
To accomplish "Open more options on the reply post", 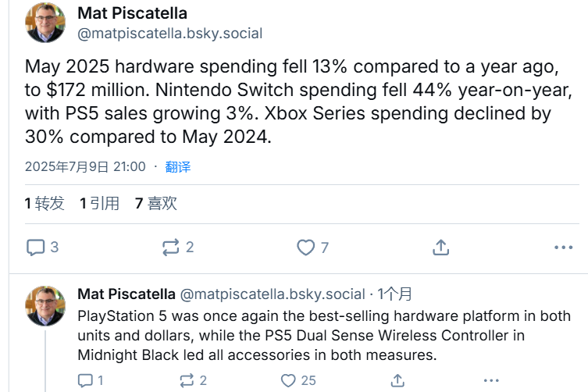I will point(490,380).
